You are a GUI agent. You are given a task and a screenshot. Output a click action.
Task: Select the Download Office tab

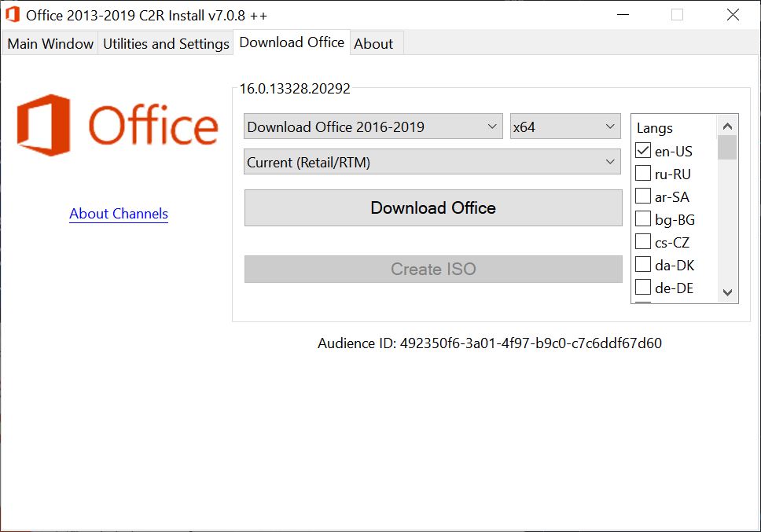tap(292, 42)
